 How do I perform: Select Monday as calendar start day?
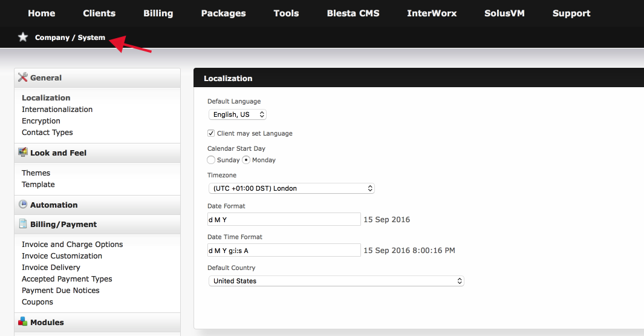[246, 160]
